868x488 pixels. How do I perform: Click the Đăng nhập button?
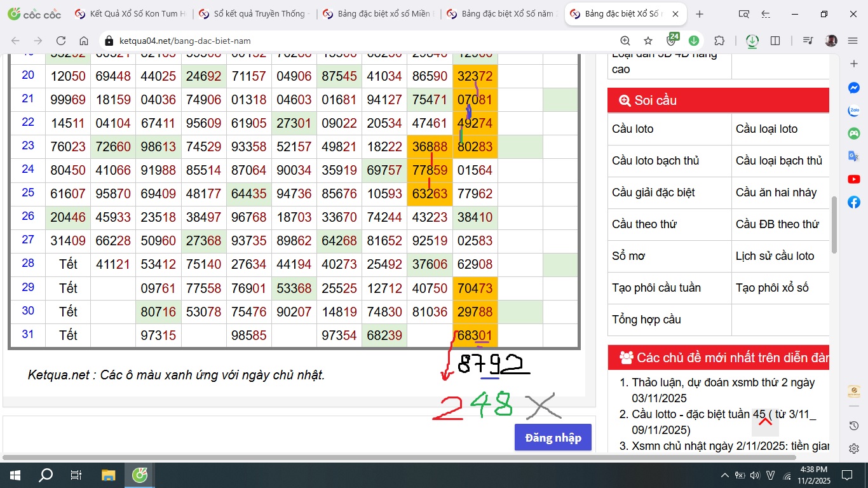pyautogui.click(x=553, y=438)
